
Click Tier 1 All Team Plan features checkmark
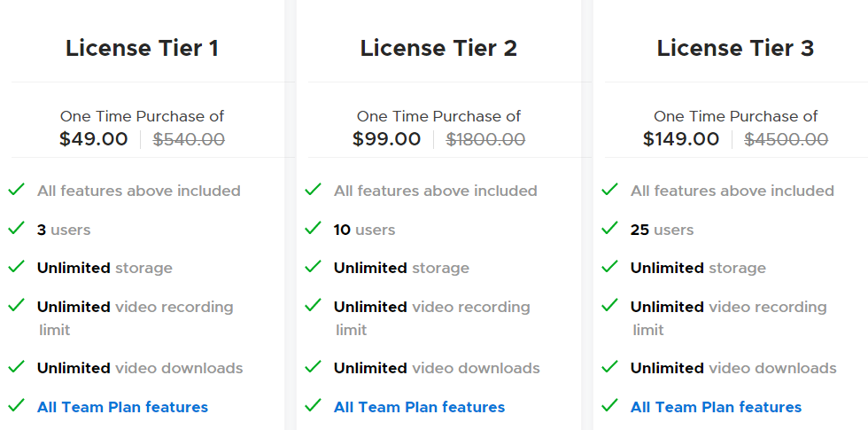coord(17,405)
